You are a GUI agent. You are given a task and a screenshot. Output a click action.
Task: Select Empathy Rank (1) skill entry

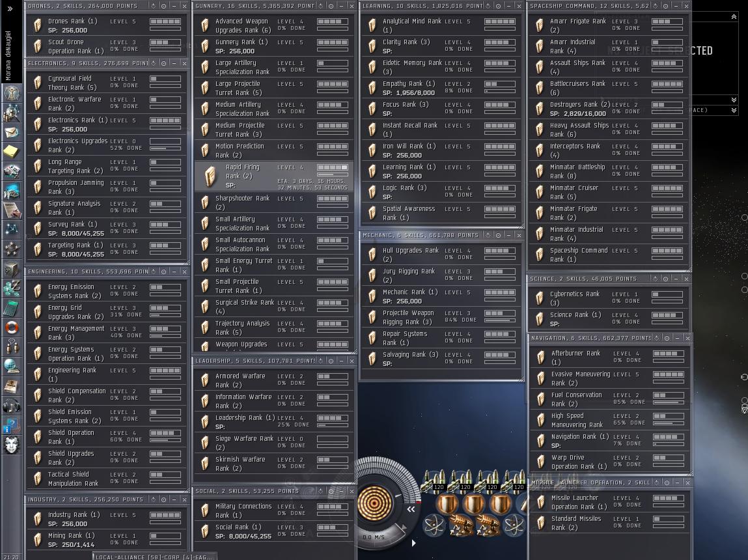[441, 88]
